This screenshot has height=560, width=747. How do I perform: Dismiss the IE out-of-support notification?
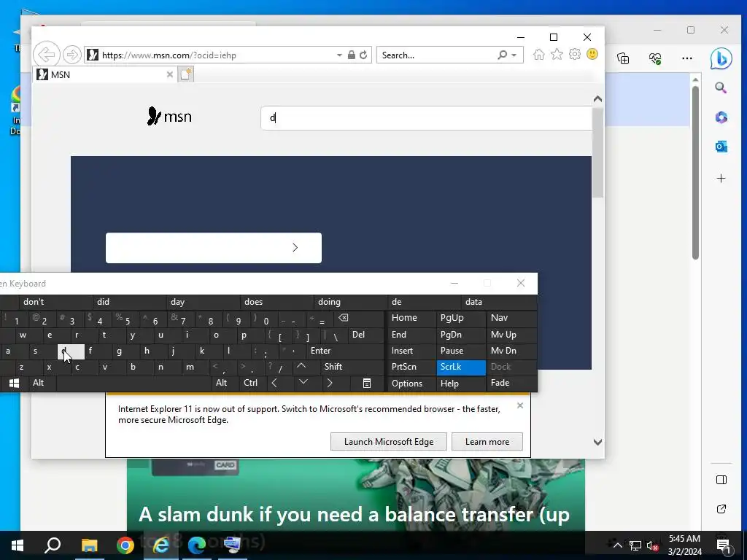(519, 405)
